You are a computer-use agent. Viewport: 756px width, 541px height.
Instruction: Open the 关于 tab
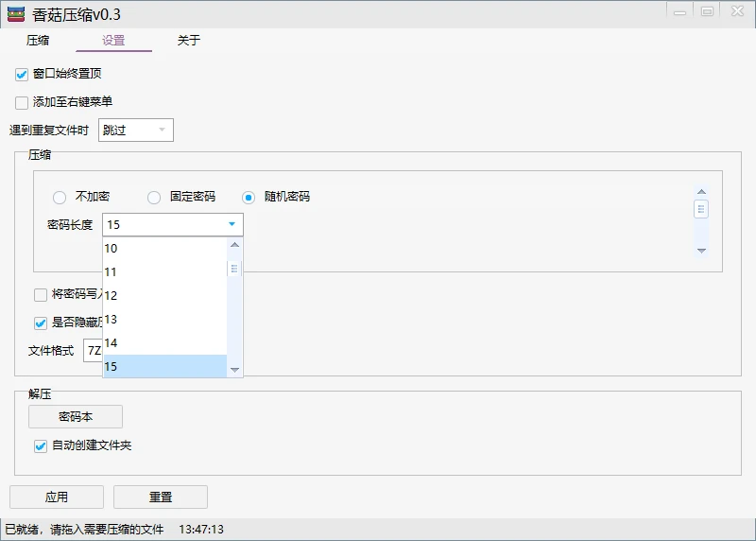tap(189, 41)
